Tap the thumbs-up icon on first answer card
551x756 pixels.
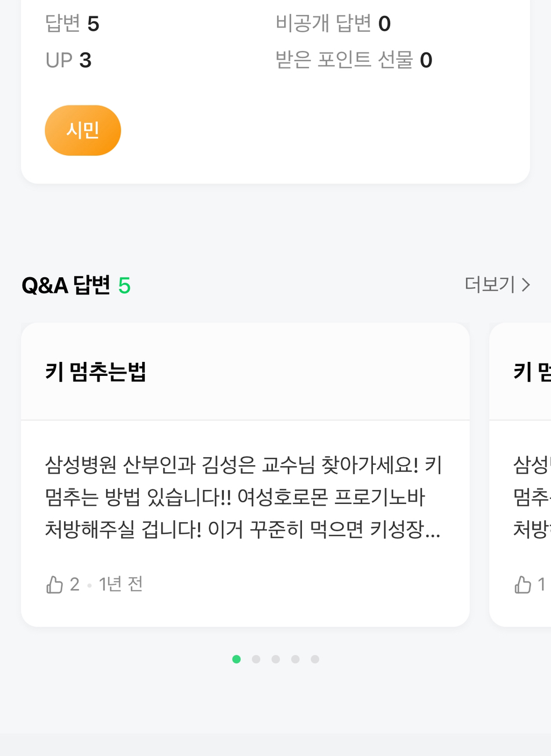(54, 584)
